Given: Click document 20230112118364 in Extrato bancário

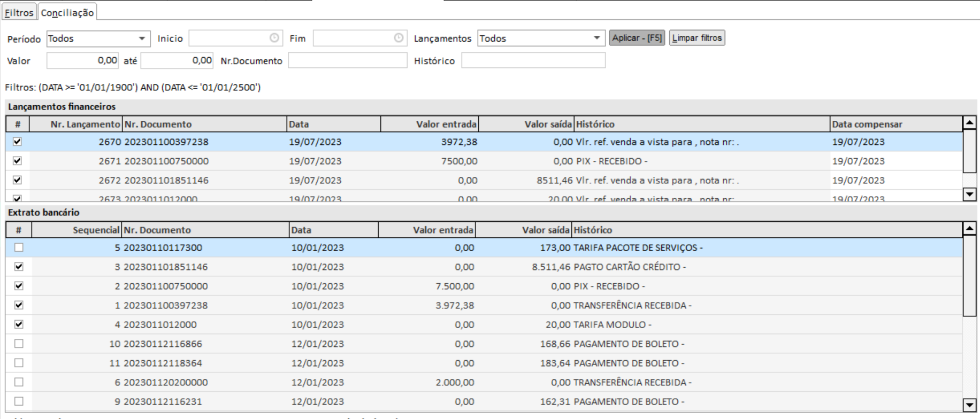Looking at the screenshot, I should click(163, 363).
